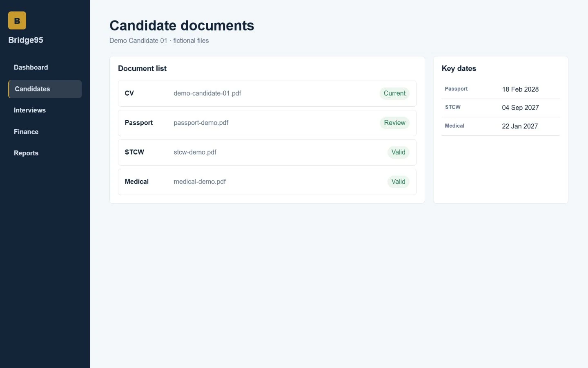Click the 04 Sep 2027 date

520,108
